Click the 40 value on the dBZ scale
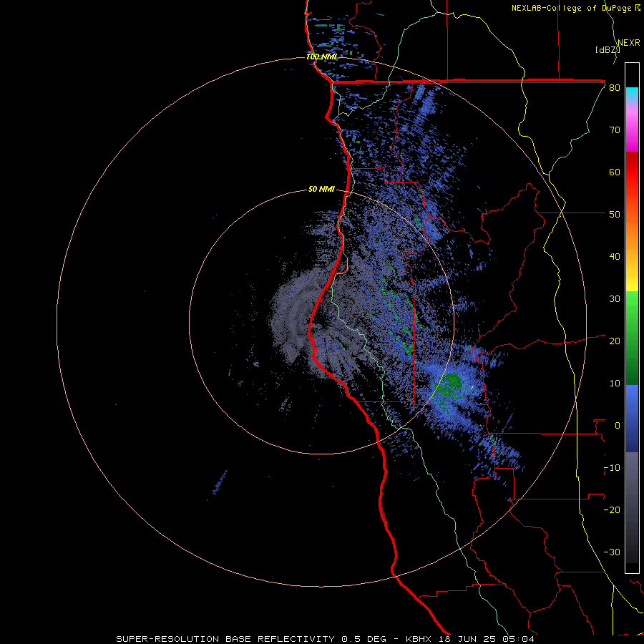The image size is (644, 644). pyautogui.click(x=615, y=257)
